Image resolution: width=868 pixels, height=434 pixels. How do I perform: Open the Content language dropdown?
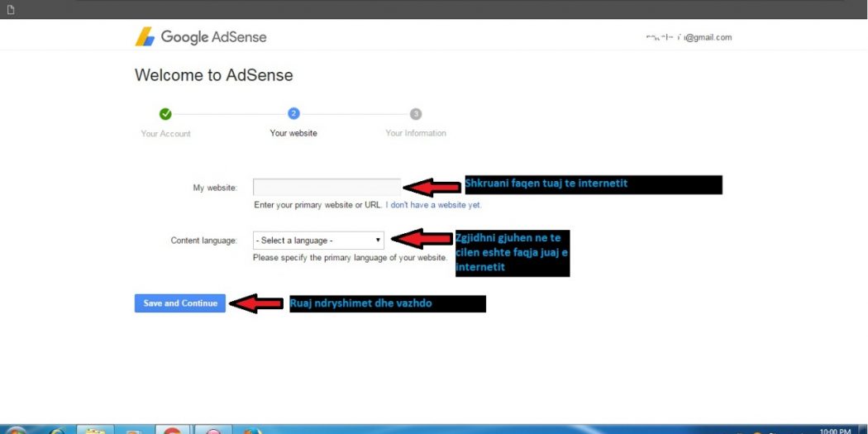click(x=318, y=241)
